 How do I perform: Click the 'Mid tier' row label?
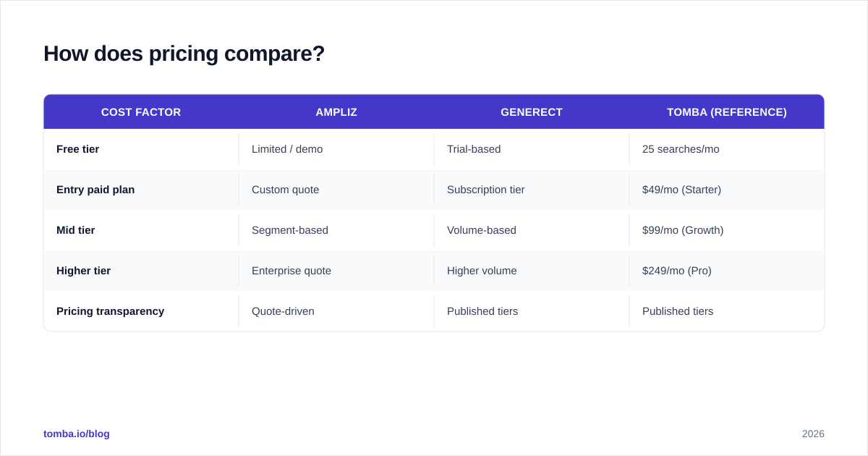76,230
